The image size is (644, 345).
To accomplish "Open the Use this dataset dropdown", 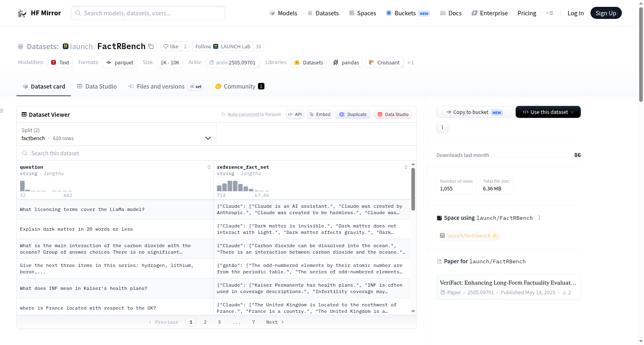I will tap(548, 112).
